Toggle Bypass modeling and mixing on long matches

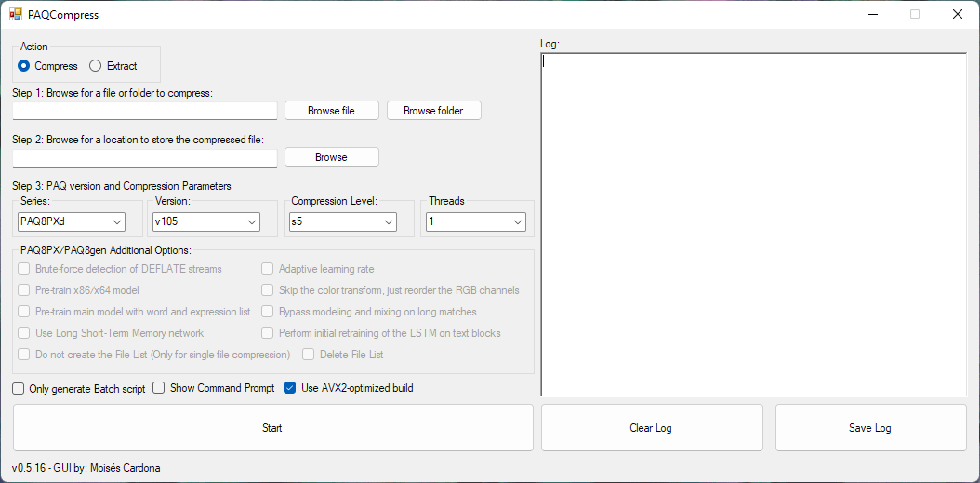[268, 312]
